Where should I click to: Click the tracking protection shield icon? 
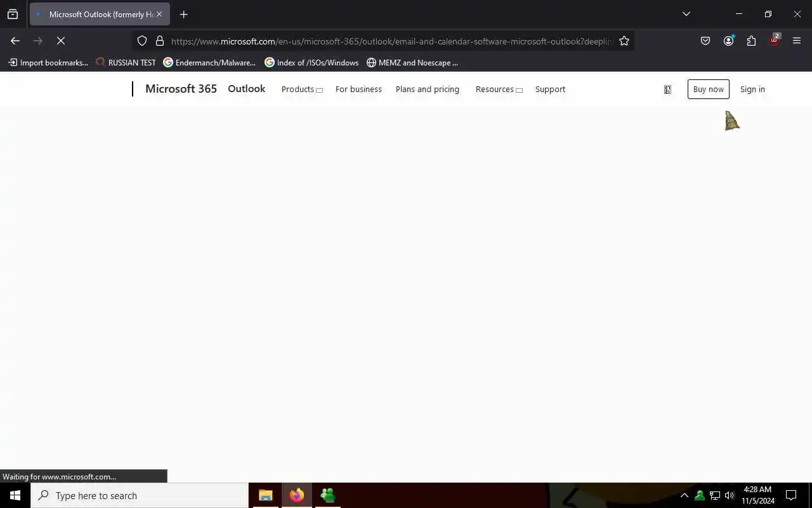142,41
